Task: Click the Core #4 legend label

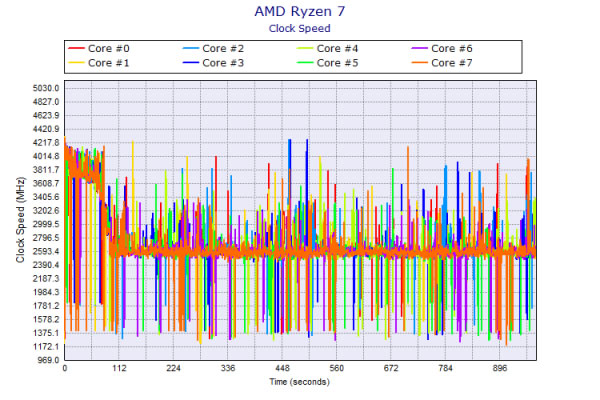Action: (x=338, y=49)
